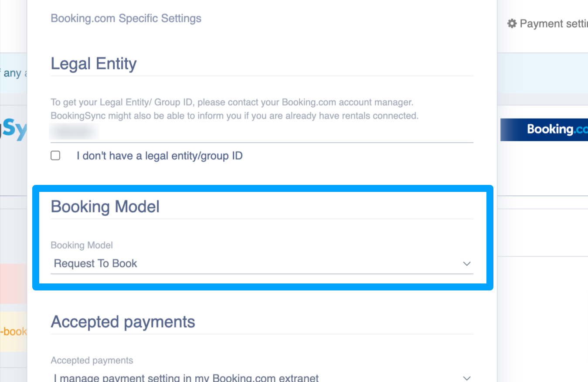Click the Booking.com Specific Settings header
Image resolution: width=588 pixels, height=382 pixels.
(126, 18)
